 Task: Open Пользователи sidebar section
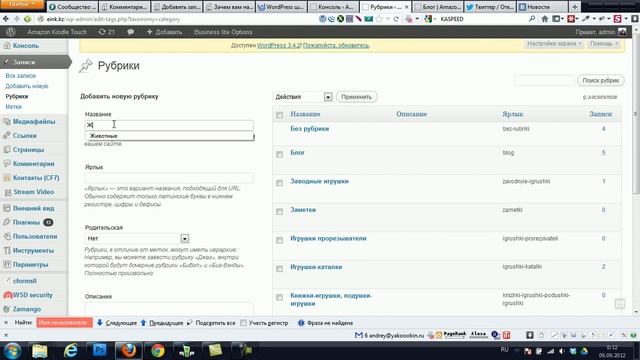35,236
